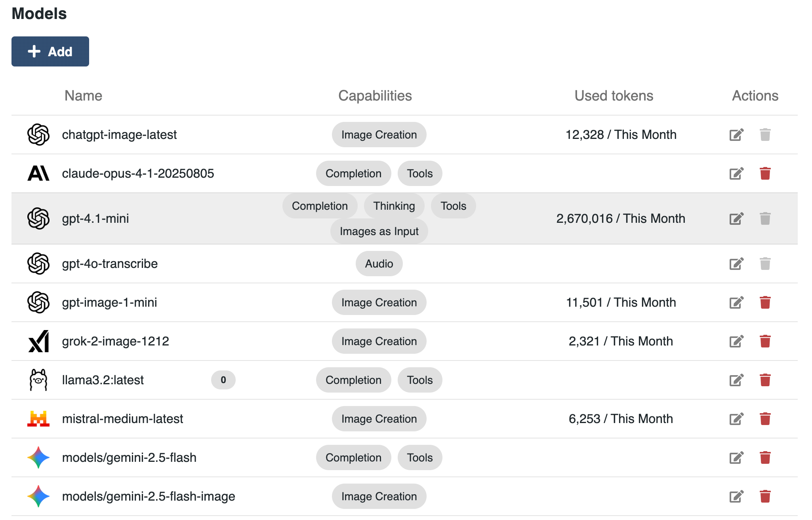Screen dimensions: 812x520
Task: Click the 0 badge next to llama3.2:latest
Action: click(223, 380)
